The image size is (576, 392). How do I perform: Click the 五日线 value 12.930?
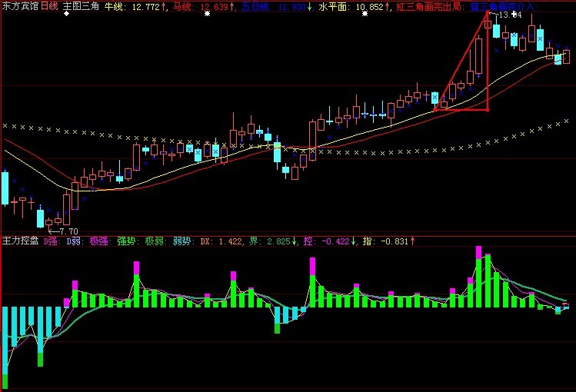tap(291, 7)
